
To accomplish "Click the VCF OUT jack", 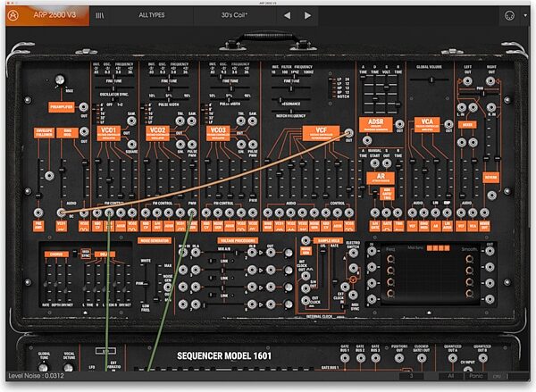I will (348, 133).
